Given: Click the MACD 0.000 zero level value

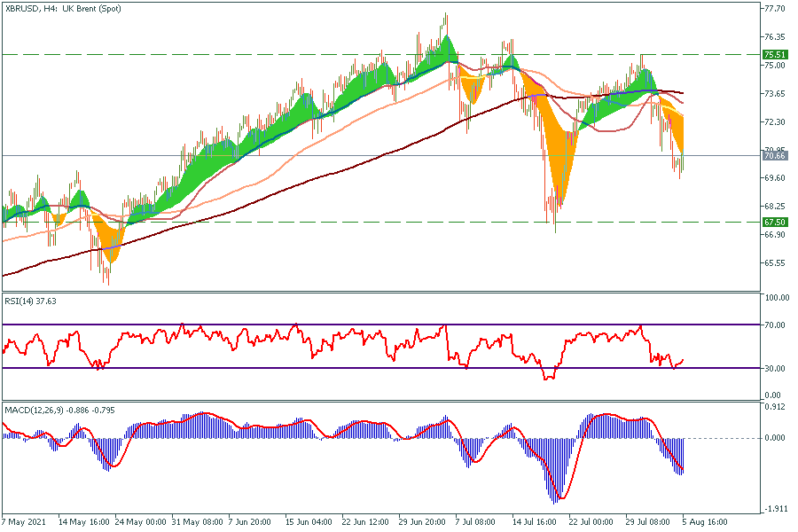Looking at the screenshot, I should 774,438.
